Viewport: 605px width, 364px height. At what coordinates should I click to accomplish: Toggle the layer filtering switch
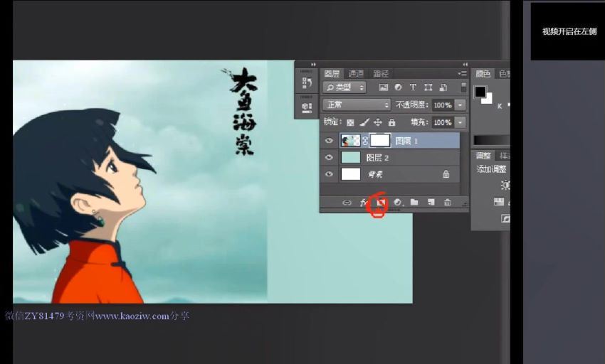(463, 87)
